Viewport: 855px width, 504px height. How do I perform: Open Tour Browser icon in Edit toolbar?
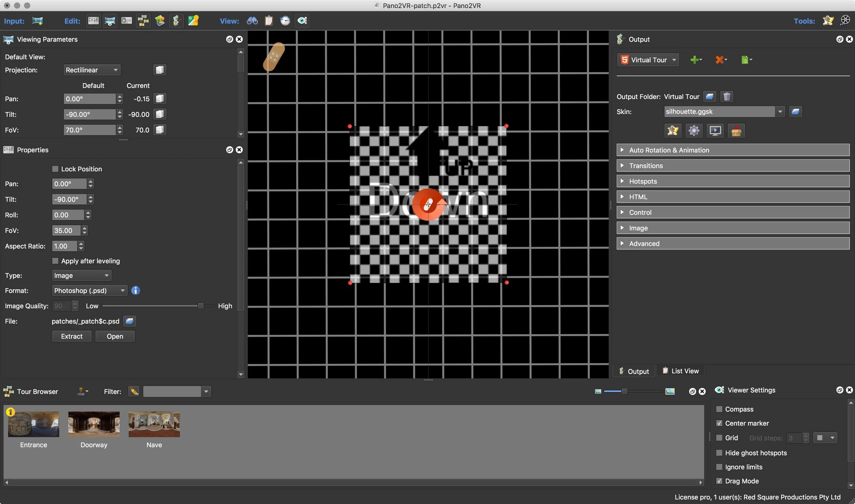(143, 21)
